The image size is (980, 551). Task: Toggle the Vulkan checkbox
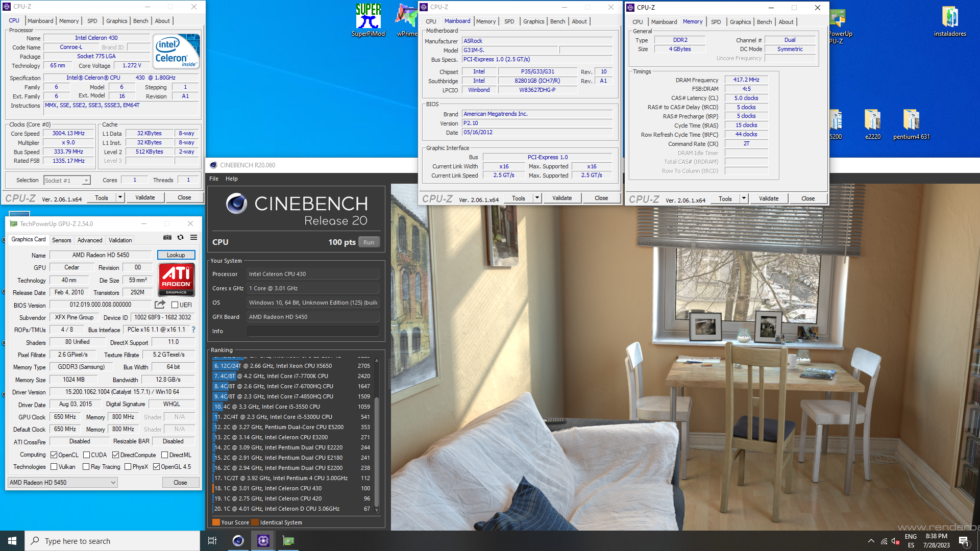coord(54,466)
